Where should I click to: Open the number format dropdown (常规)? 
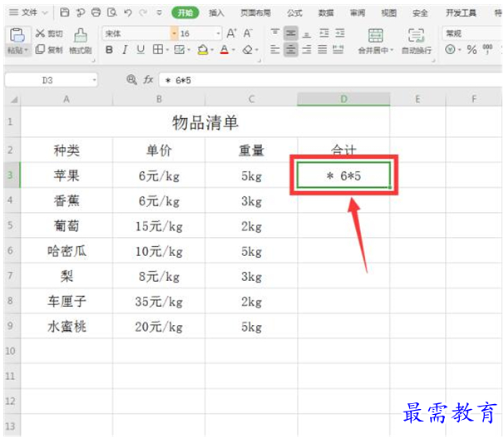472,33
